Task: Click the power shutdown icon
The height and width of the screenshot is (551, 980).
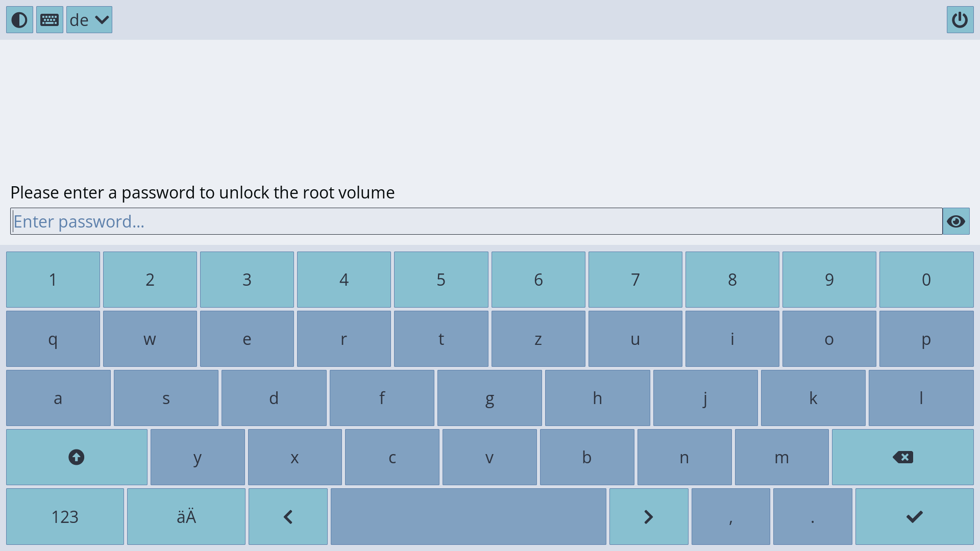Action: 960,20
